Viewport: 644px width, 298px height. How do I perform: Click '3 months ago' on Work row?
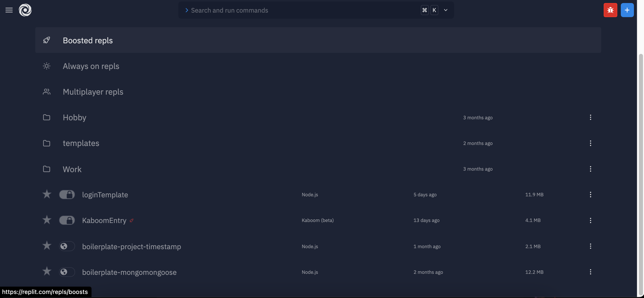click(478, 169)
